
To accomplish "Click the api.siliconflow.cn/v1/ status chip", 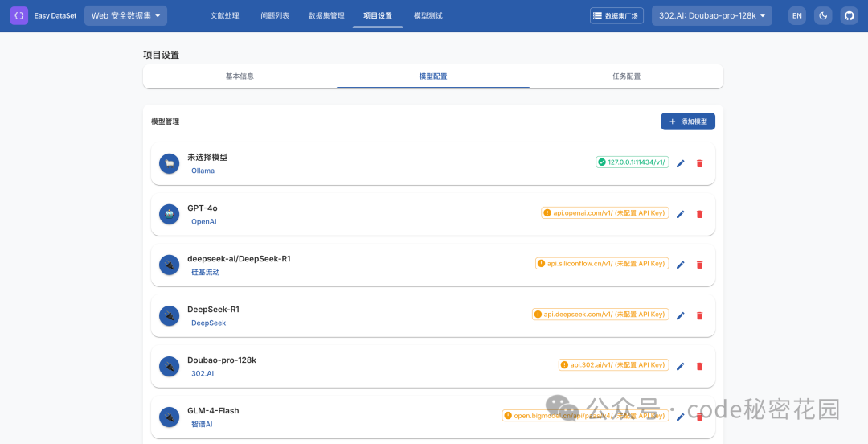I will pyautogui.click(x=602, y=263).
